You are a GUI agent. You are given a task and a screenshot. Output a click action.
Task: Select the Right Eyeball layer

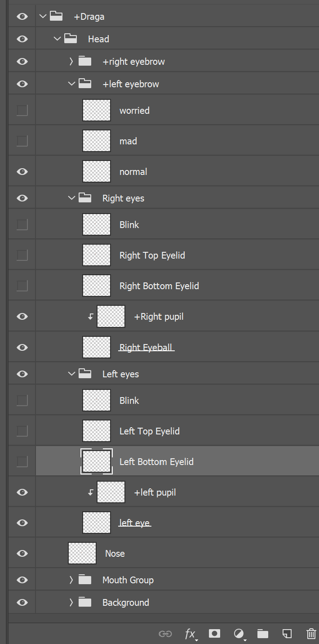tap(177, 347)
